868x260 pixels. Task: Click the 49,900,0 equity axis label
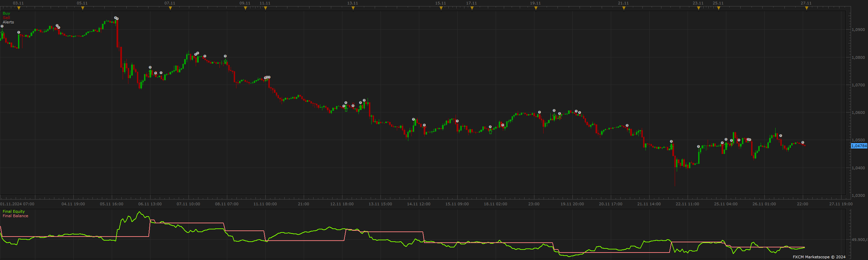(859, 240)
